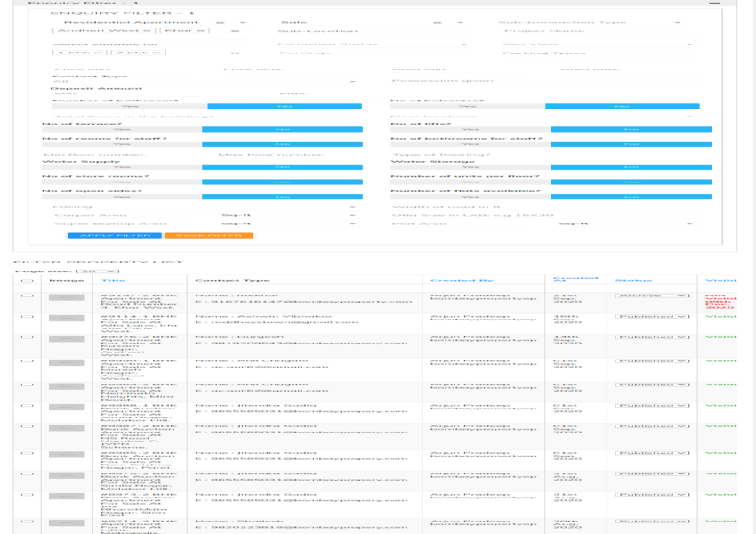This screenshot has width=756, height=534.
Task: Remove the Andheri West location tag
Action: click(147, 31)
